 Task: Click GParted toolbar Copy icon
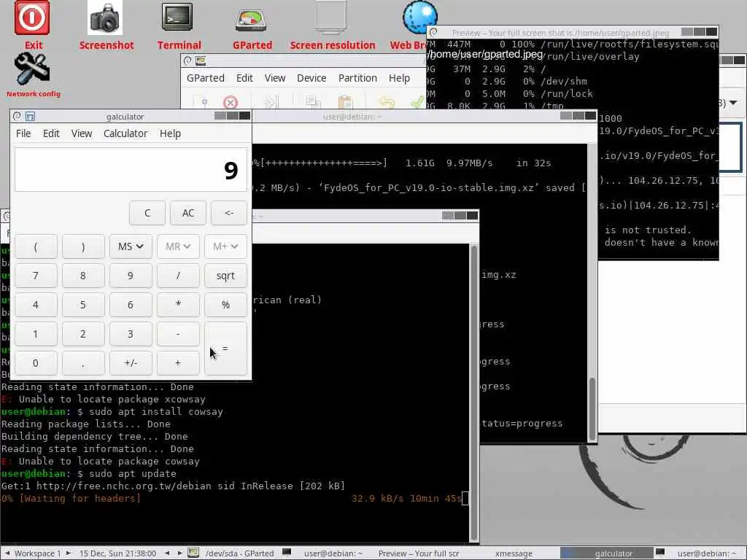click(x=312, y=102)
